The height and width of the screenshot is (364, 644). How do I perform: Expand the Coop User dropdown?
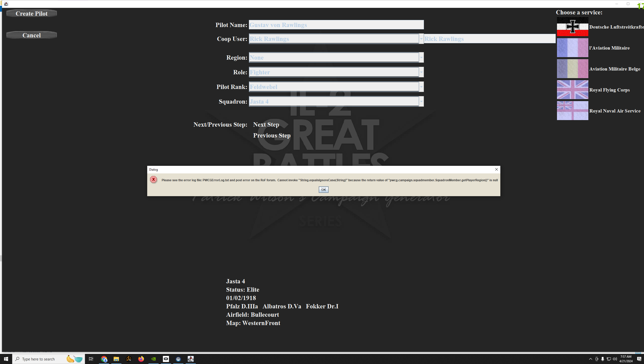pyautogui.click(x=421, y=39)
